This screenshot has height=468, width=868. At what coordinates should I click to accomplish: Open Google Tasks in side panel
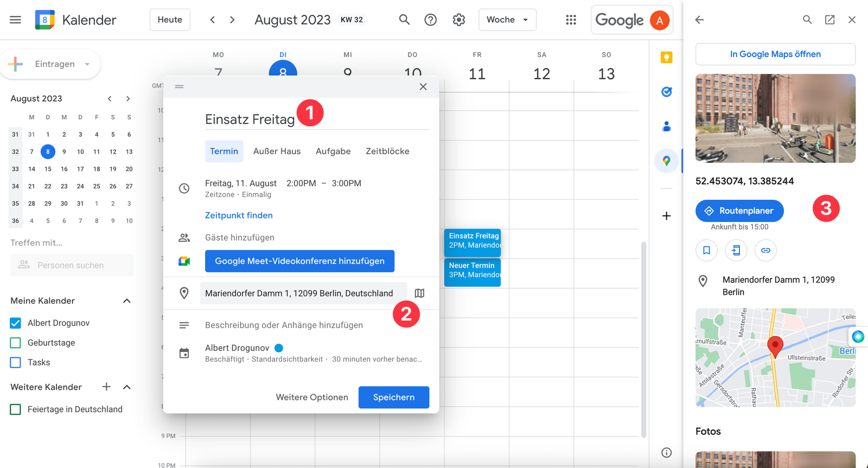(667, 92)
